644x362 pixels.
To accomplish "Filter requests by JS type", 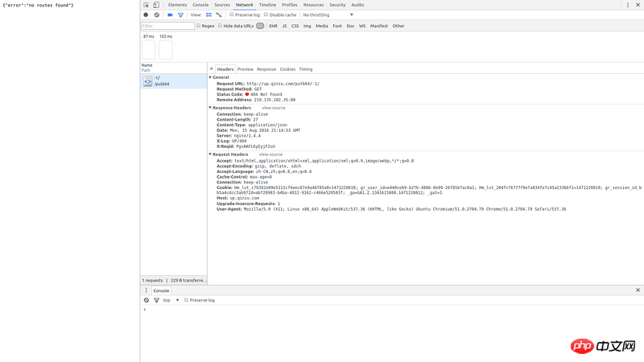I will point(284,26).
